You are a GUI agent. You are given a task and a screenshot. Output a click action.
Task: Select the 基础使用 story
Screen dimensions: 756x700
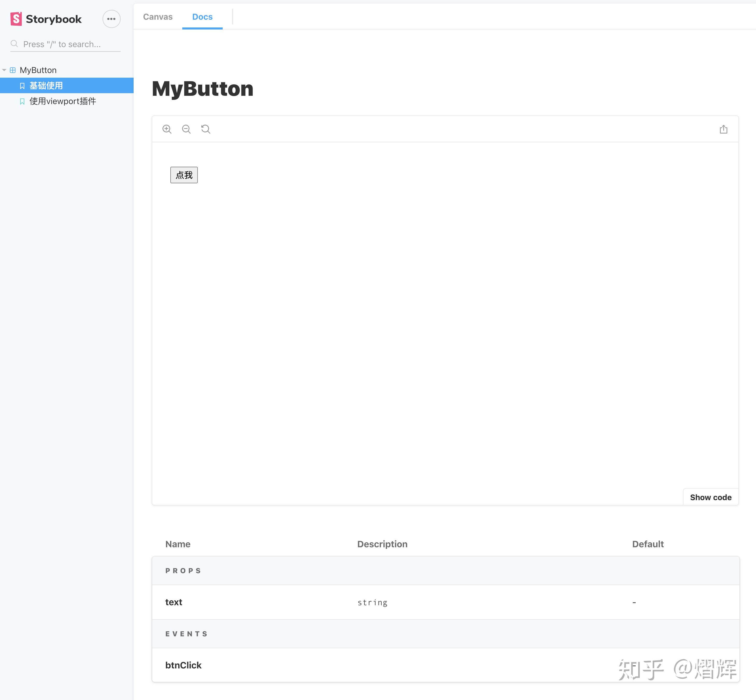47,85
